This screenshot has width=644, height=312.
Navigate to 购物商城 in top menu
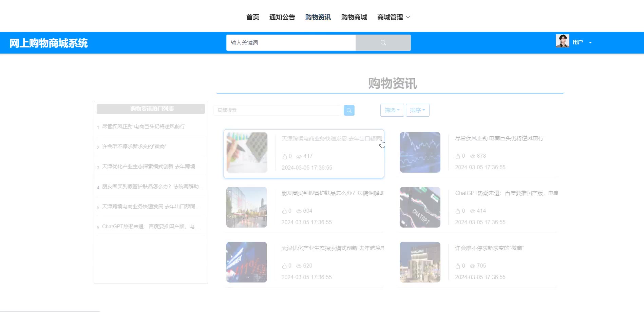coord(354,17)
